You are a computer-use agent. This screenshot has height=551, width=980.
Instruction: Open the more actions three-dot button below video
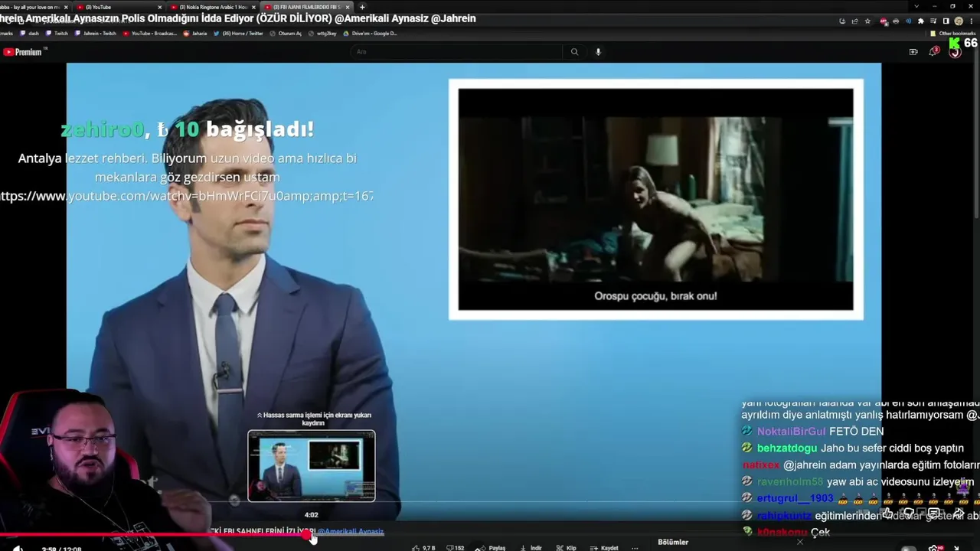635,548
